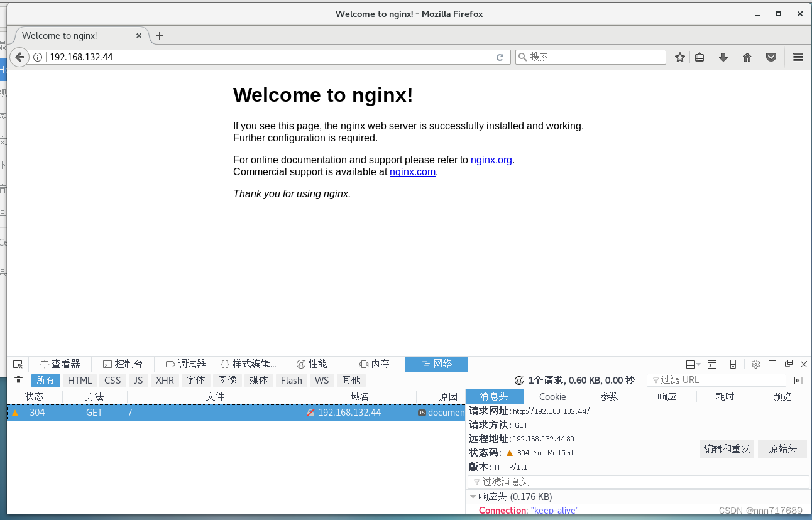Open devtools settings gear
Screen dimensions: 812x520
[755, 364]
